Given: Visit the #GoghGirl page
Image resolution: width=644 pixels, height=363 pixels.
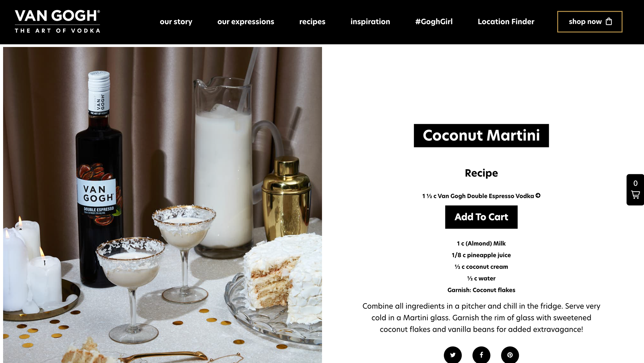Looking at the screenshot, I should tap(434, 21).
